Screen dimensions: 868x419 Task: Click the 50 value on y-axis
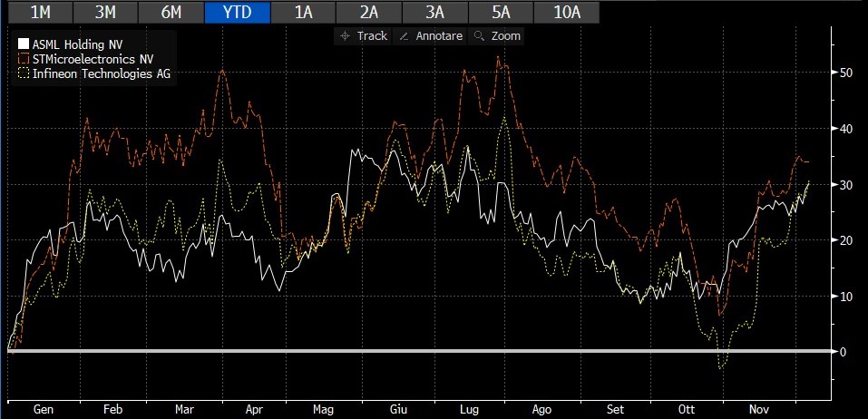[x=844, y=73]
